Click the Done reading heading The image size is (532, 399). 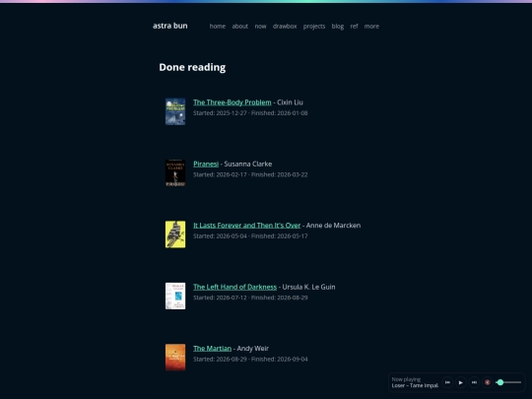[192, 67]
